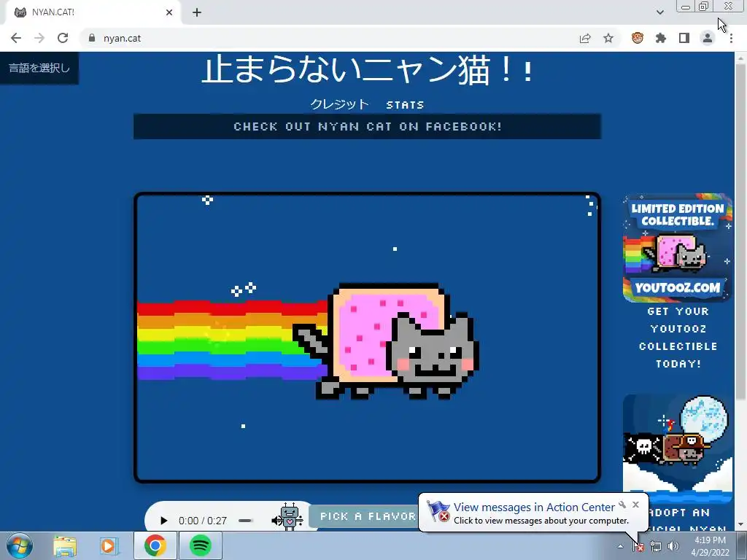Open notification options wrench icon
The image size is (747, 560).
(622, 505)
